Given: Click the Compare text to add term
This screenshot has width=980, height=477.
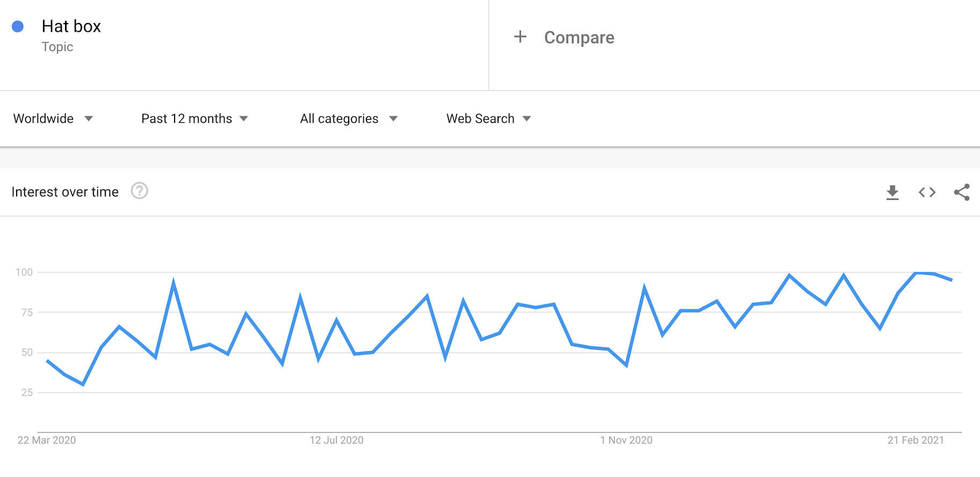Looking at the screenshot, I should [x=579, y=38].
